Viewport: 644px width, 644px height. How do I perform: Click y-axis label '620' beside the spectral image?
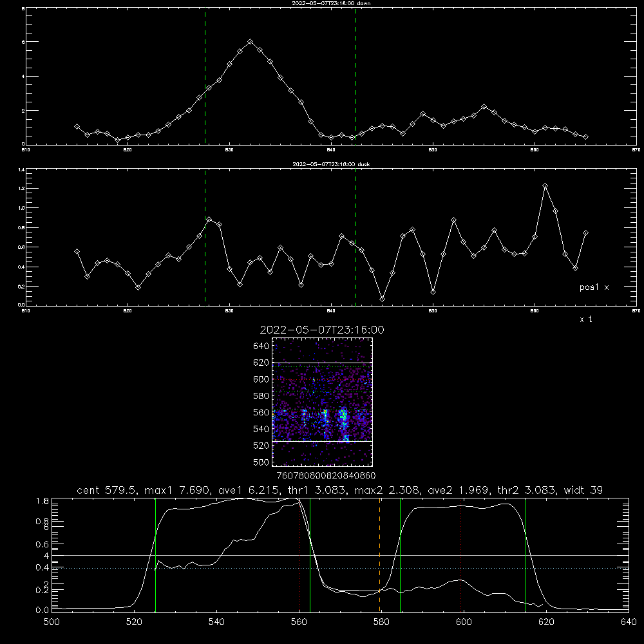261,363
